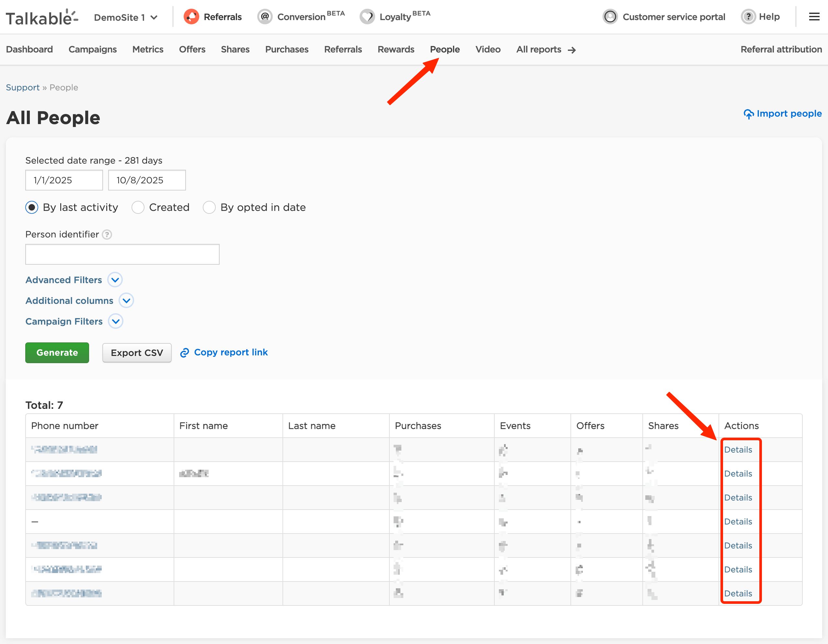The image size is (828, 644).
Task: Choose By opted in date option
Action: [x=209, y=207]
